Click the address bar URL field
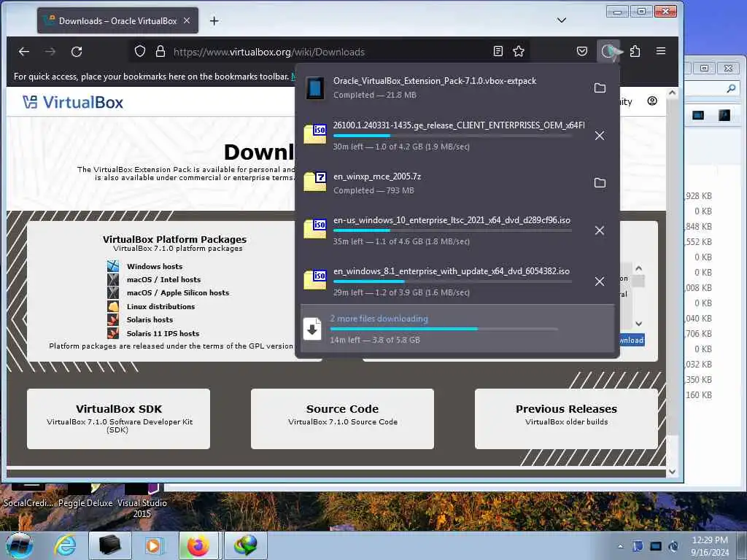The width and height of the screenshot is (747, 560). coord(329,52)
